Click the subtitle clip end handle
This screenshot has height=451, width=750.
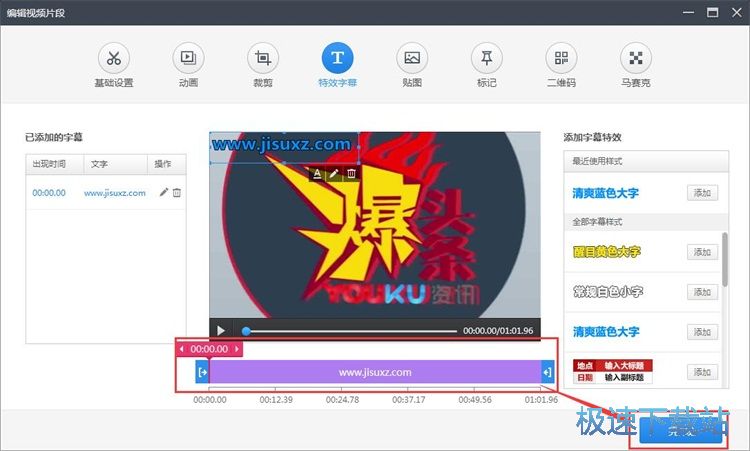pos(548,372)
